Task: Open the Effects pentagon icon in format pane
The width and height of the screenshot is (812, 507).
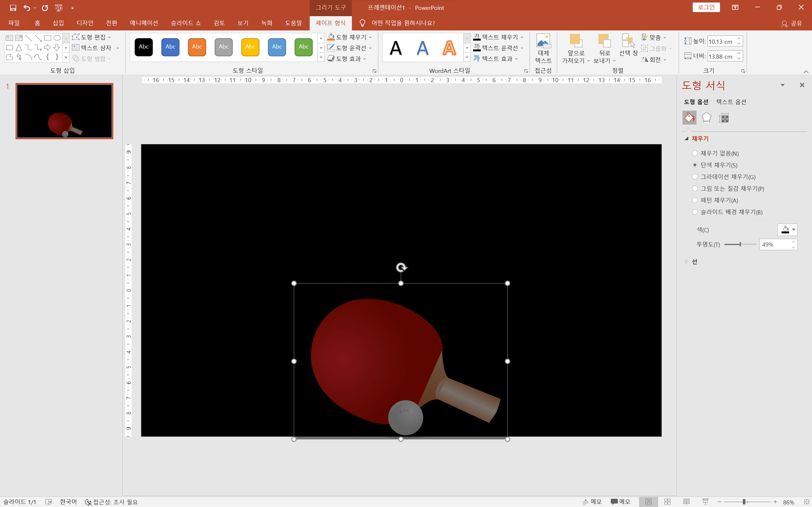Action: pyautogui.click(x=706, y=118)
